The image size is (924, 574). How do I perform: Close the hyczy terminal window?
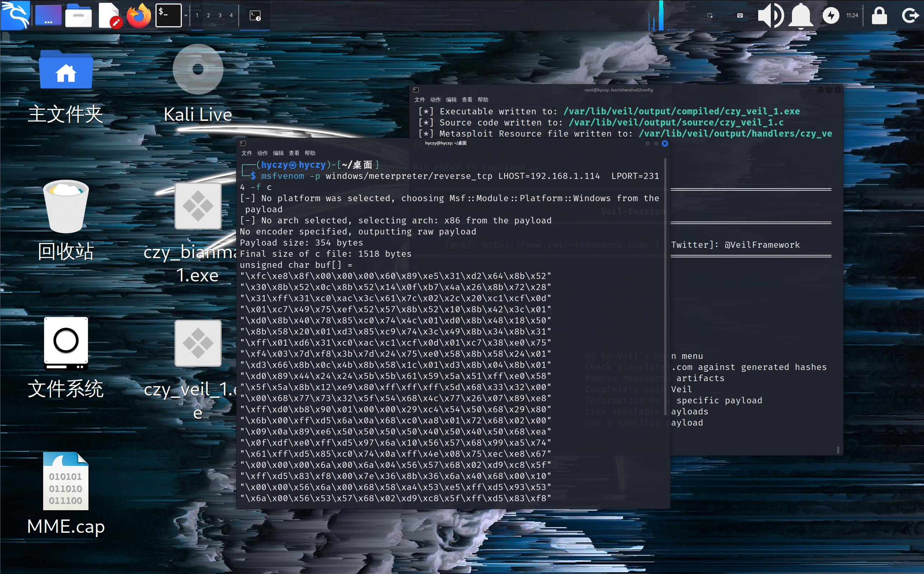665,143
